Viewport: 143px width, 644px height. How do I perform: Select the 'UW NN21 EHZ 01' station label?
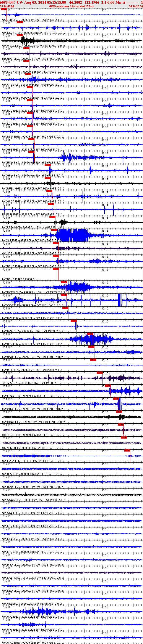point(13,33)
